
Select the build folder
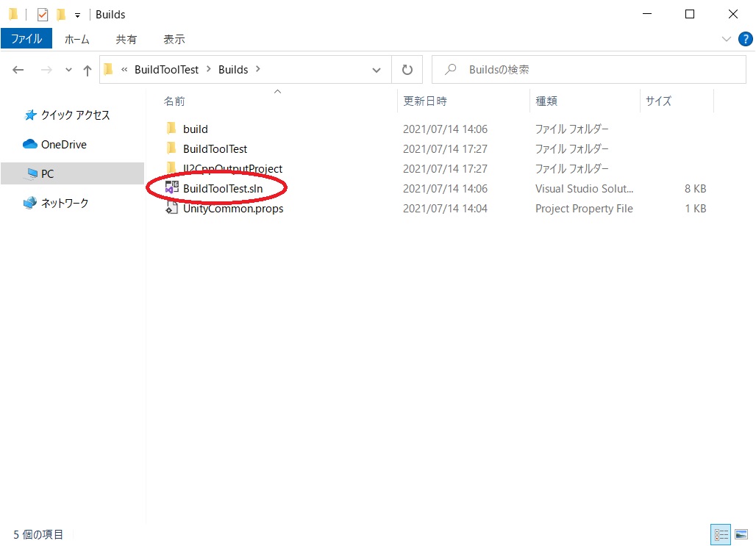(x=196, y=129)
